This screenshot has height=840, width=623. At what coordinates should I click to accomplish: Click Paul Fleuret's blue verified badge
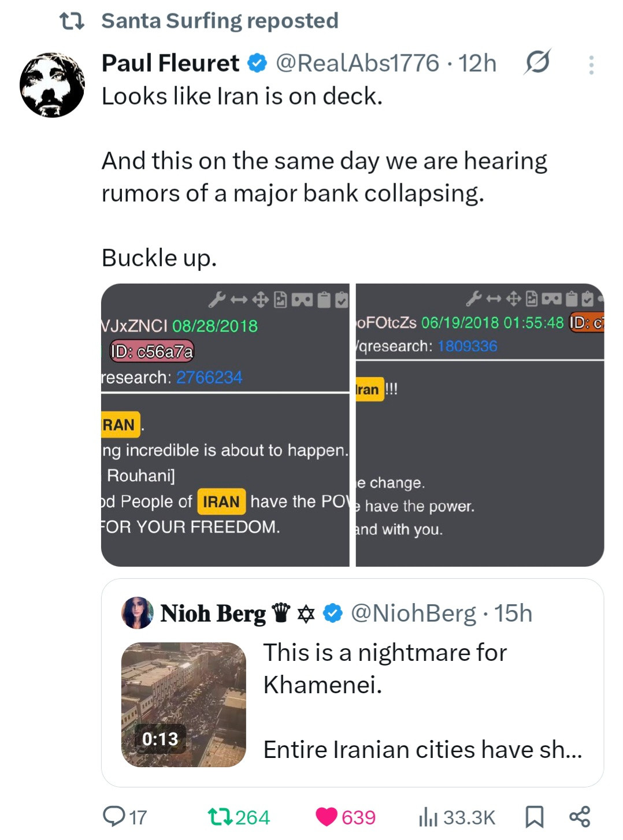pos(257,63)
